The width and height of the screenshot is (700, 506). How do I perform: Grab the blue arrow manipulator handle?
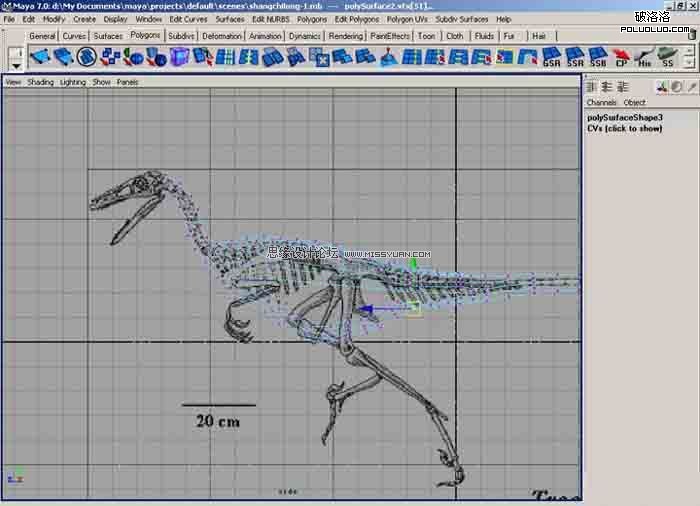[x=367, y=309]
